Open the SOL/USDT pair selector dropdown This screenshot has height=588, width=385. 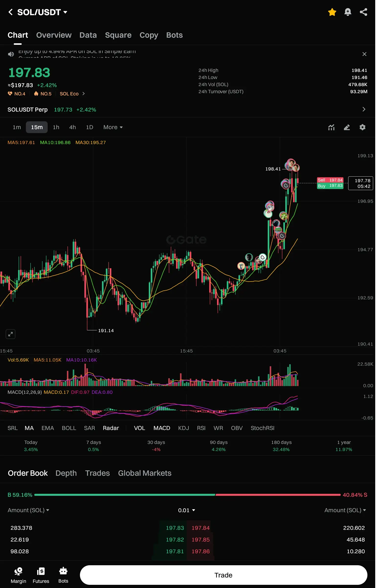[43, 12]
